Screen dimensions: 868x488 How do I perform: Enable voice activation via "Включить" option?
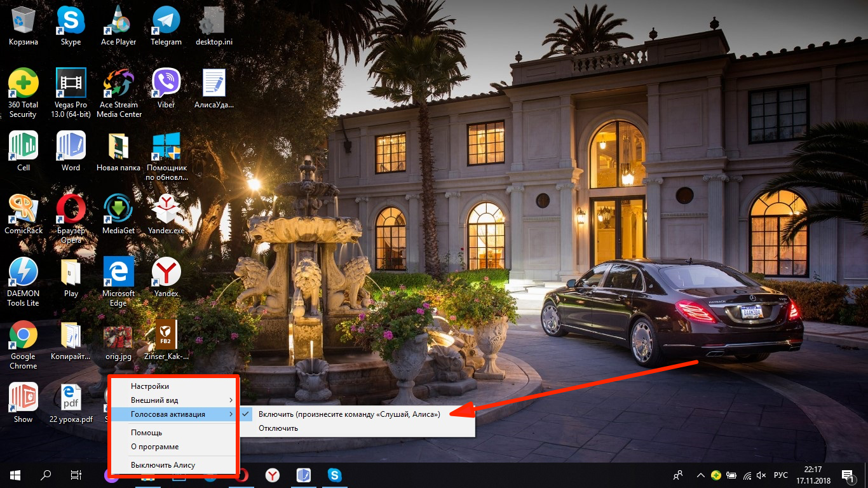[349, 414]
